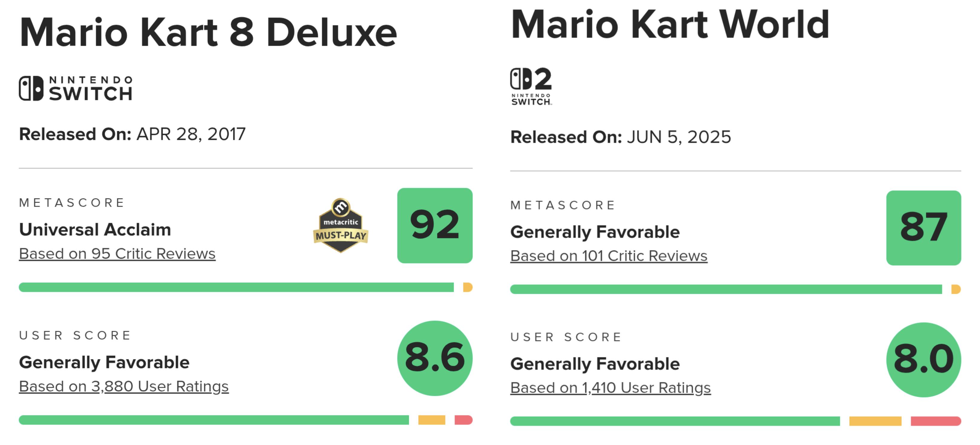Click yellow mixed critic segment for Mario Kart 8 Deluxe

(x=468, y=287)
